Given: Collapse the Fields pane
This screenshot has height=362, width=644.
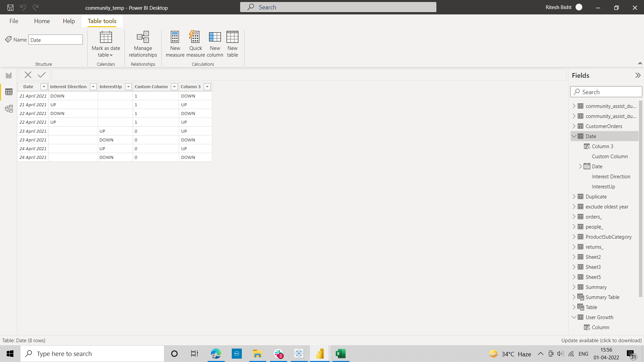Looking at the screenshot, I should click(638, 75).
